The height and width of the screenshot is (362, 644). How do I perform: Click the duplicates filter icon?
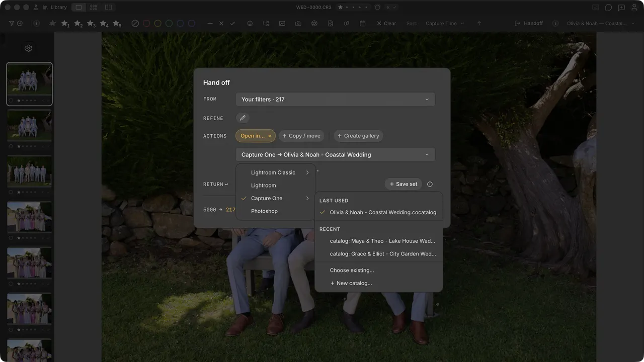(x=347, y=24)
